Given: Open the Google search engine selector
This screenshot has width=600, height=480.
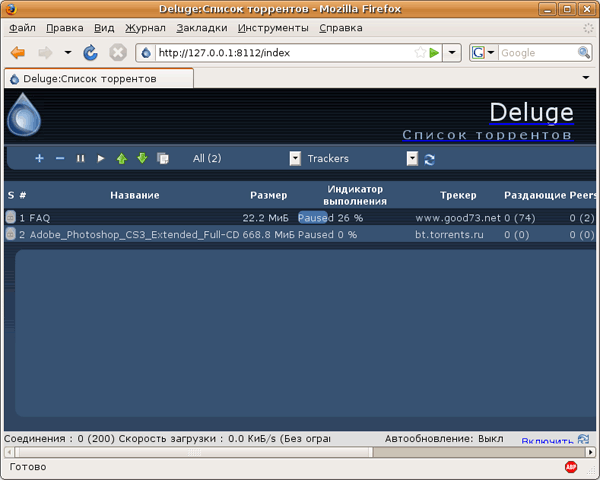Looking at the screenshot, I should pyautogui.click(x=483, y=52).
